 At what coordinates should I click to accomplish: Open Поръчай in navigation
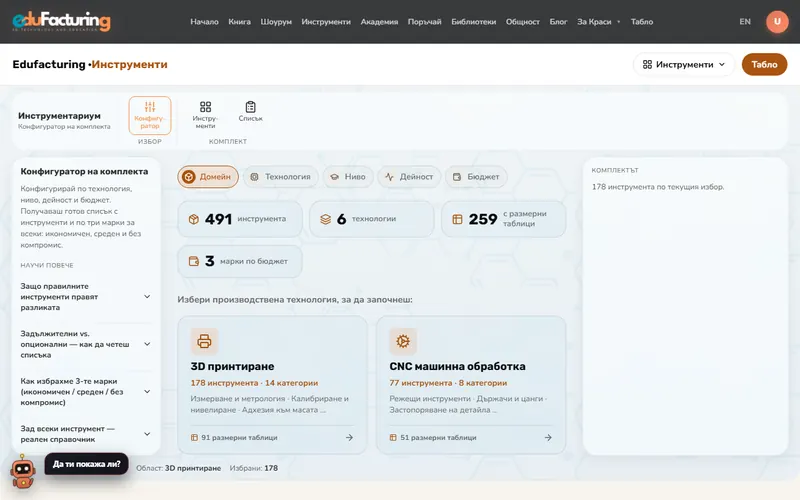click(424, 21)
